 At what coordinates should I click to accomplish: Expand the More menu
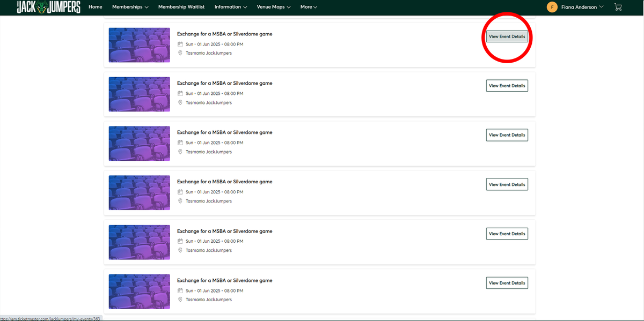309,7
